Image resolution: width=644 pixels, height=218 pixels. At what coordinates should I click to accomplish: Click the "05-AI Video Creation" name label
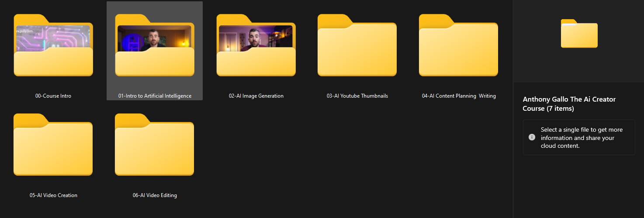click(x=53, y=195)
